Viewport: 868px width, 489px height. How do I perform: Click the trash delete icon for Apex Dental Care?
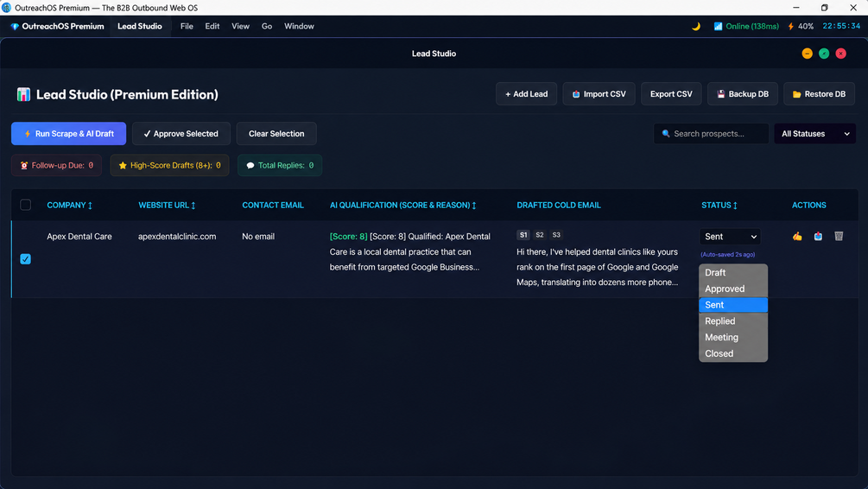[839, 237]
